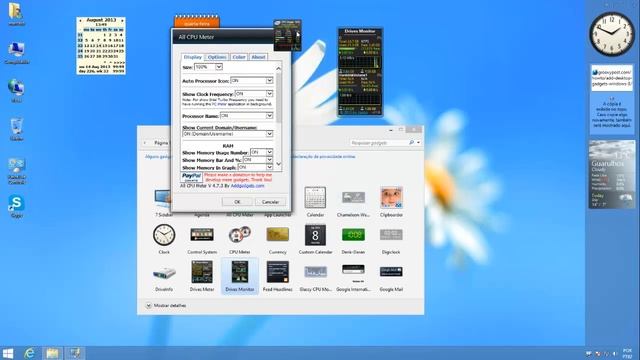Open the Network globe desktop icon
Screen dimensions: 640x360
(x=16, y=91)
